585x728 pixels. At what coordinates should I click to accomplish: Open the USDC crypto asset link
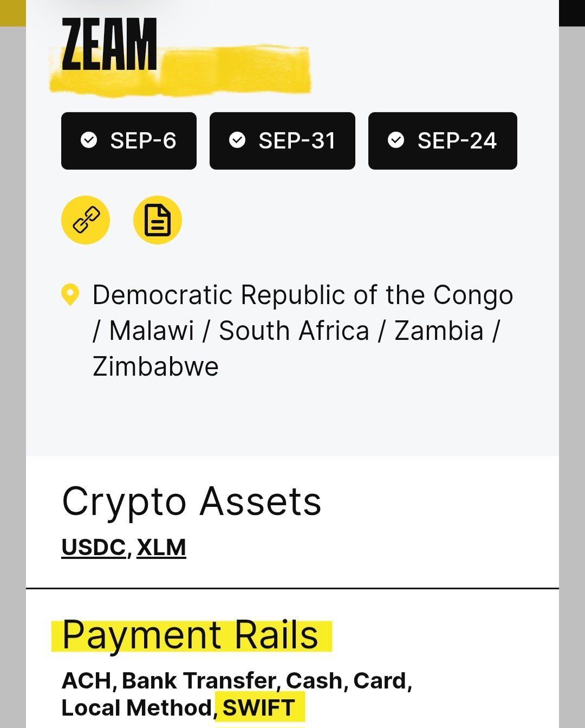pyautogui.click(x=94, y=547)
